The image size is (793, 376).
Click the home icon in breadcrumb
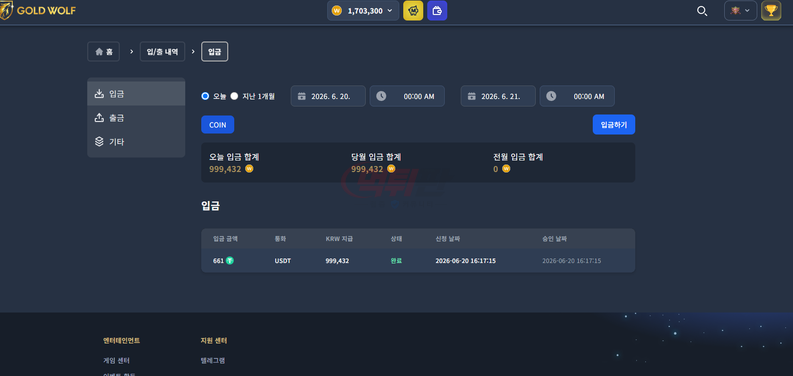point(99,52)
